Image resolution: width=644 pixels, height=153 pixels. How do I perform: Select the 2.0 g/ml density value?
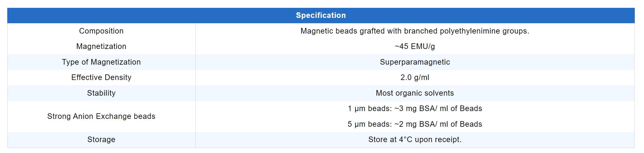(x=415, y=77)
